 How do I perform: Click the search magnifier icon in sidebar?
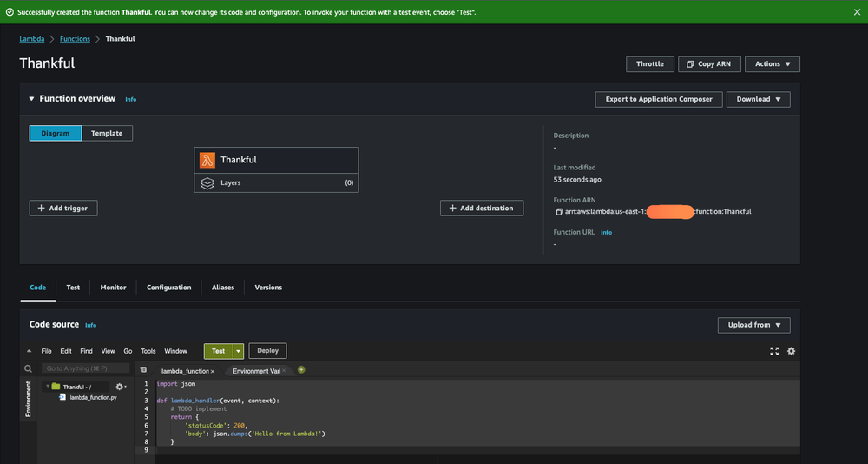[x=29, y=368]
